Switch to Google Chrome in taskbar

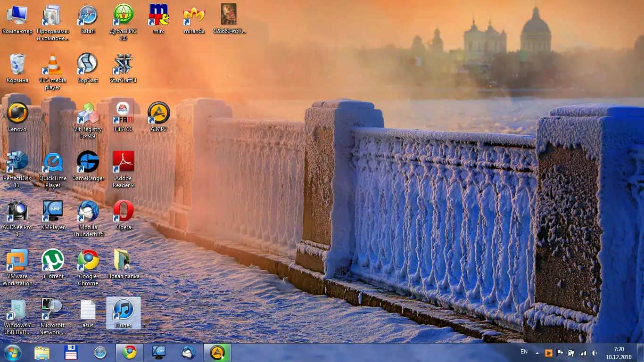coord(130,352)
